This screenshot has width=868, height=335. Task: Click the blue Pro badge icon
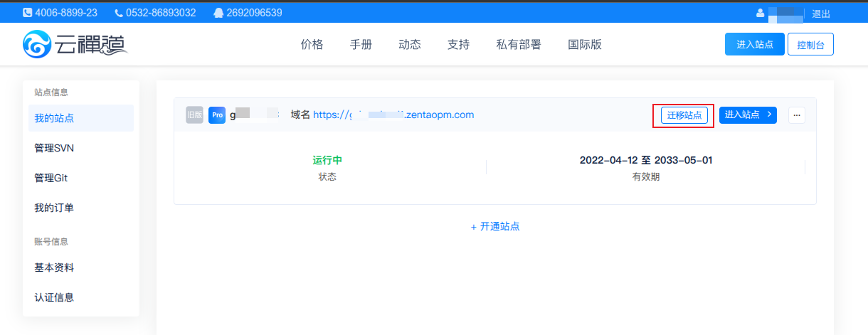217,115
